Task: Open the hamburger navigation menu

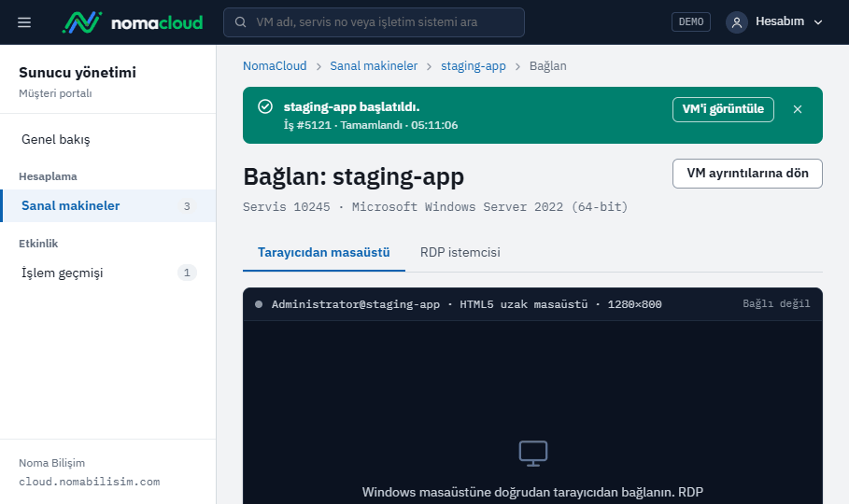Action: coord(24,22)
